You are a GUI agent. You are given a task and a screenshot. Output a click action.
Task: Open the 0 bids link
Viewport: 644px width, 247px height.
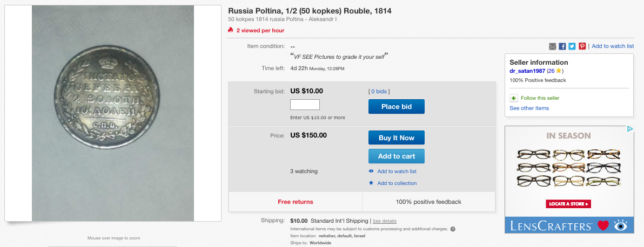[x=379, y=92]
